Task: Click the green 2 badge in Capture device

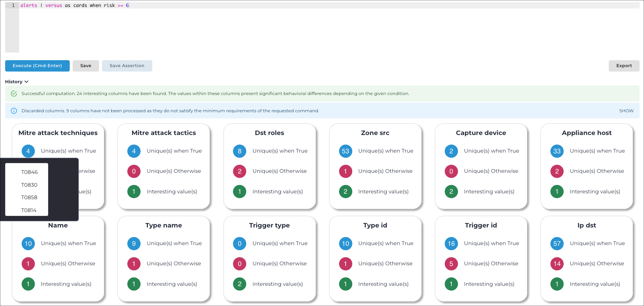Action: (x=451, y=192)
